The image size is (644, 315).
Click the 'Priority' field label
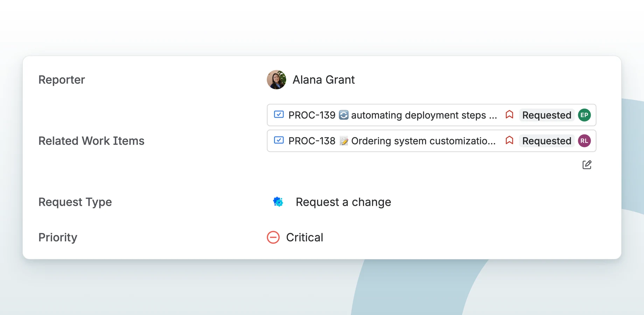click(x=58, y=237)
